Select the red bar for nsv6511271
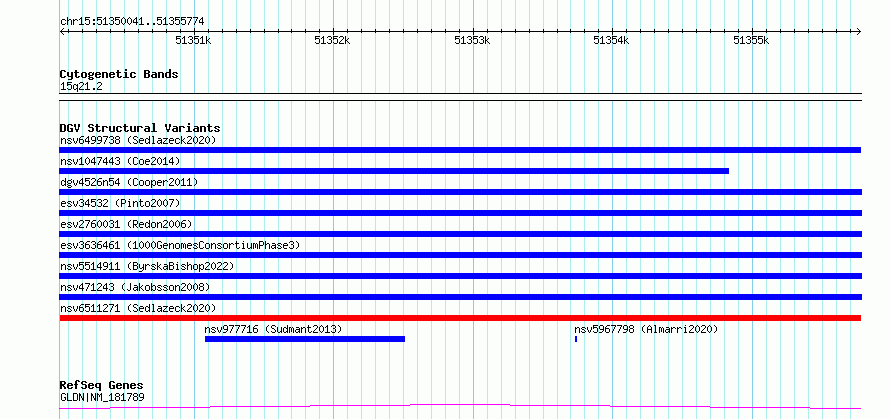 click(460, 318)
